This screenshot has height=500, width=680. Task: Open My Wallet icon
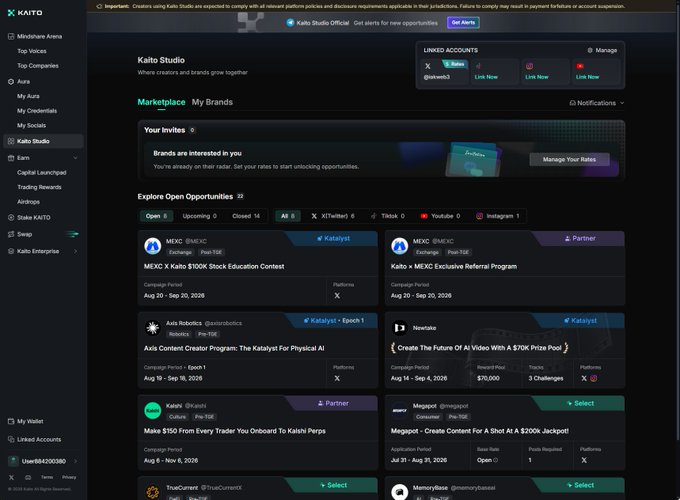pos(11,421)
